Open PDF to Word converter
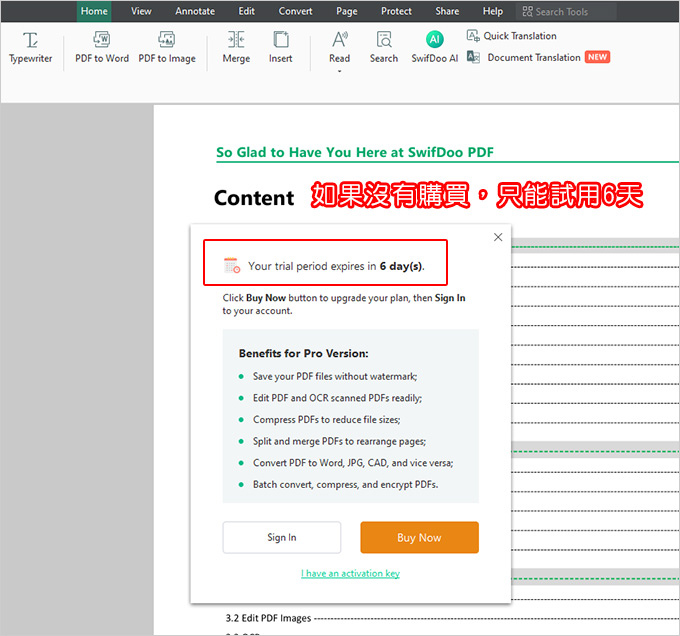 click(x=102, y=47)
